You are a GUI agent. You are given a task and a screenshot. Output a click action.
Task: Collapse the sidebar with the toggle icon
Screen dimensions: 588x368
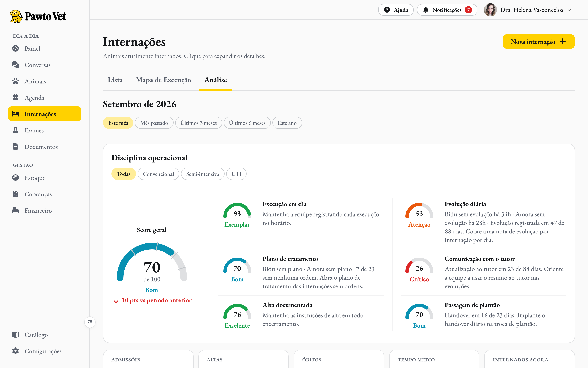(x=90, y=322)
